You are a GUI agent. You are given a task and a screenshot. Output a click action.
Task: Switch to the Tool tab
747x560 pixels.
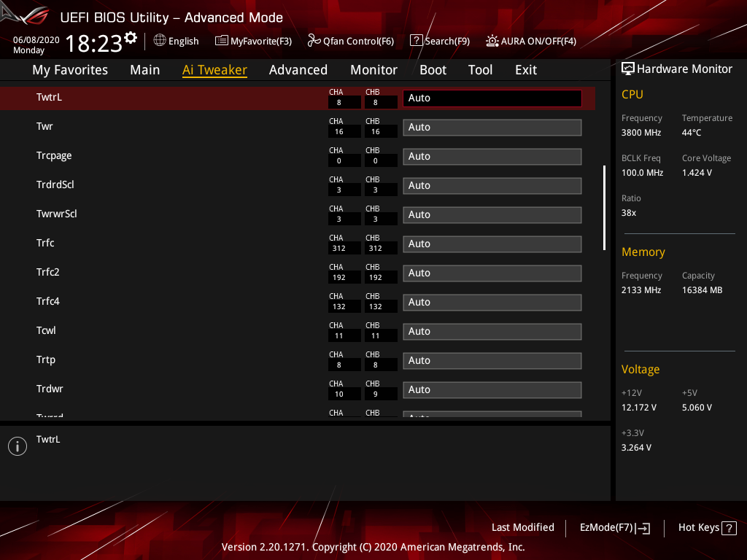[480, 69]
